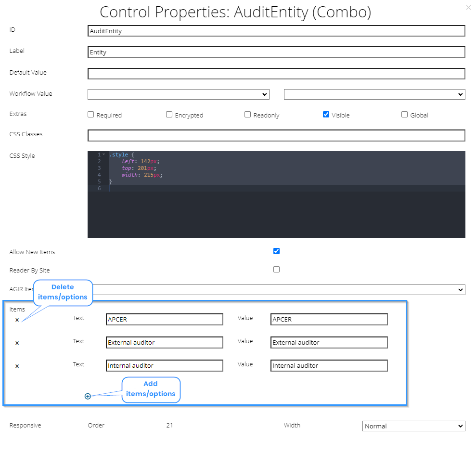Edit the APCER Value field

click(329, 320)
